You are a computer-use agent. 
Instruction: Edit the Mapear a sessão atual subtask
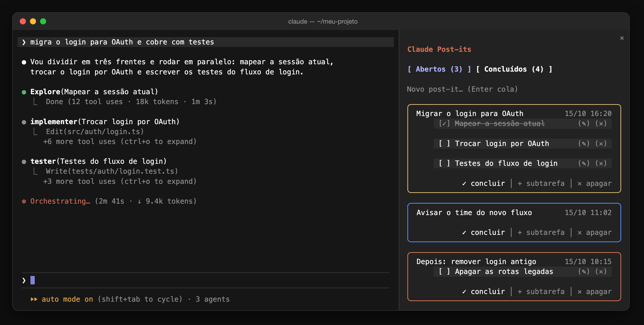[584, 124]
